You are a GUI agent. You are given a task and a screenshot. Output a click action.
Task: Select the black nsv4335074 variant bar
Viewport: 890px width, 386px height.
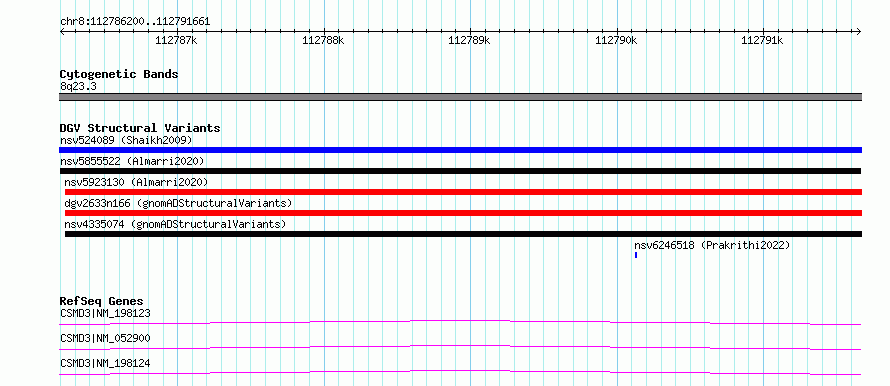(x=463, y=234)
